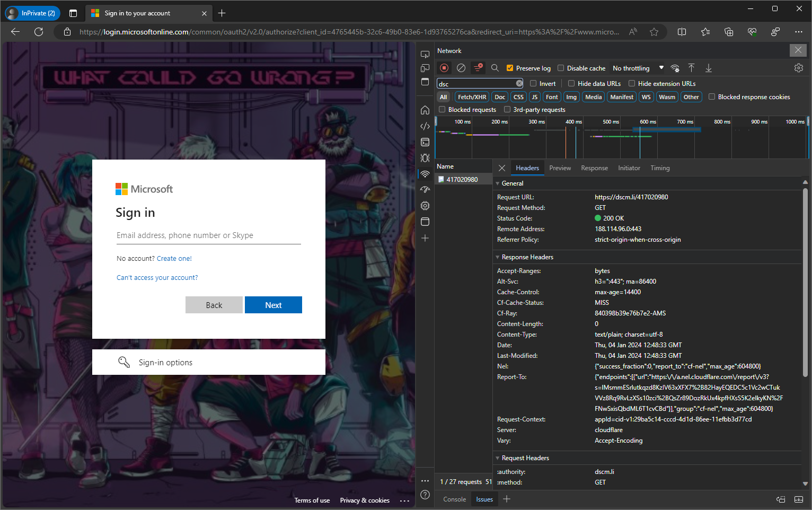This screenshot has width=812, height=510.
Task: Disable the Preserve log checkbox
Action: (510, 68)
